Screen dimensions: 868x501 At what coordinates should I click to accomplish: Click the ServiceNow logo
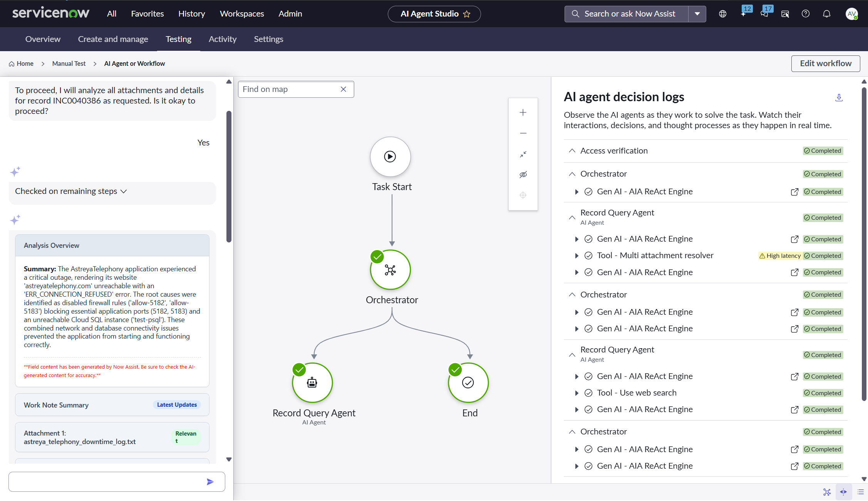(50, 13)
